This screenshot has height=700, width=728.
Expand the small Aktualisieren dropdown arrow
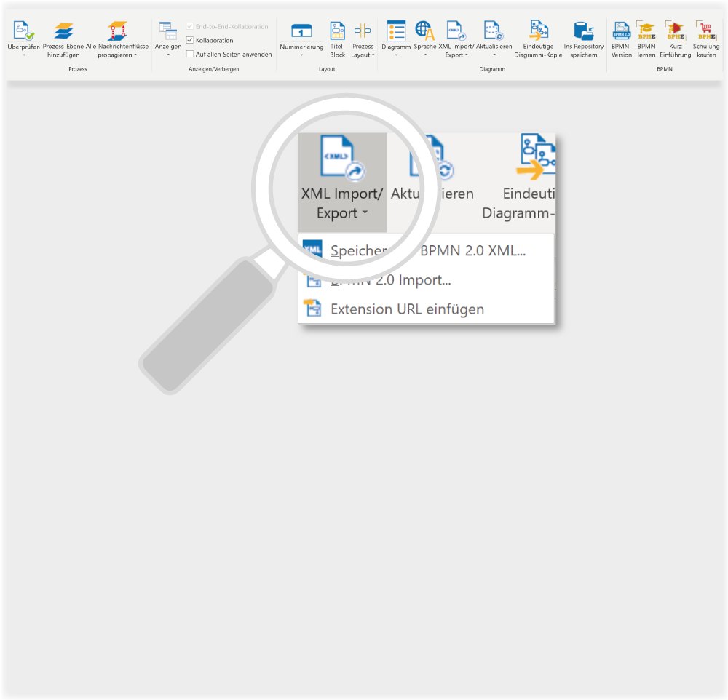(x=494, y=55)
